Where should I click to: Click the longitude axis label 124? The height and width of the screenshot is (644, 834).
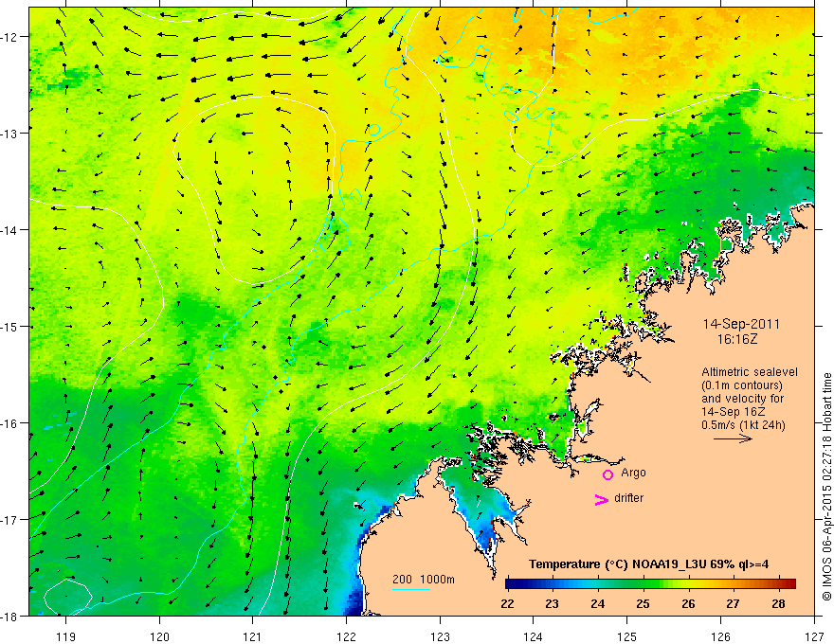pos(534,636)
